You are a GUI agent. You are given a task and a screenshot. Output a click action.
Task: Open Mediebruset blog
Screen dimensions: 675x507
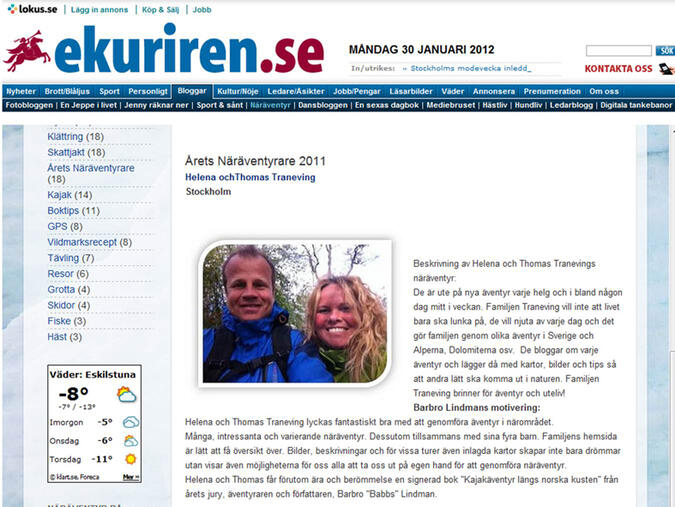[451, 105]
